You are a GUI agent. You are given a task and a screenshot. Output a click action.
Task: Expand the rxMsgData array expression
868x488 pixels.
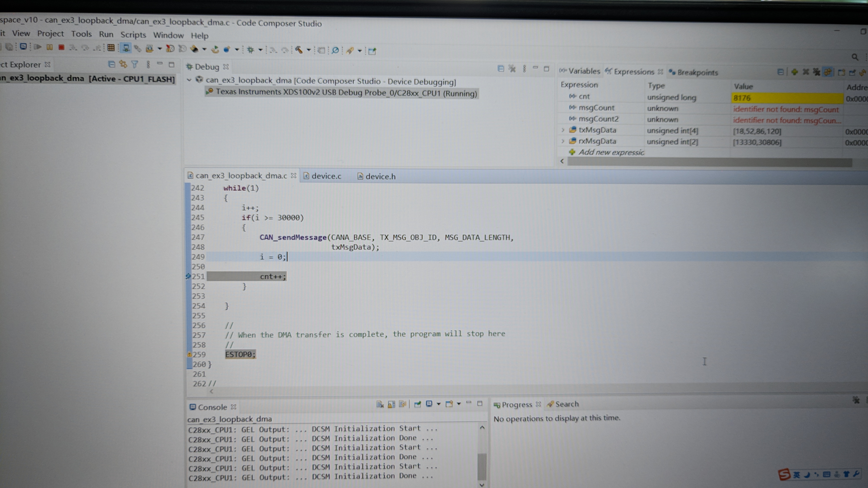[x=563, y=141]
